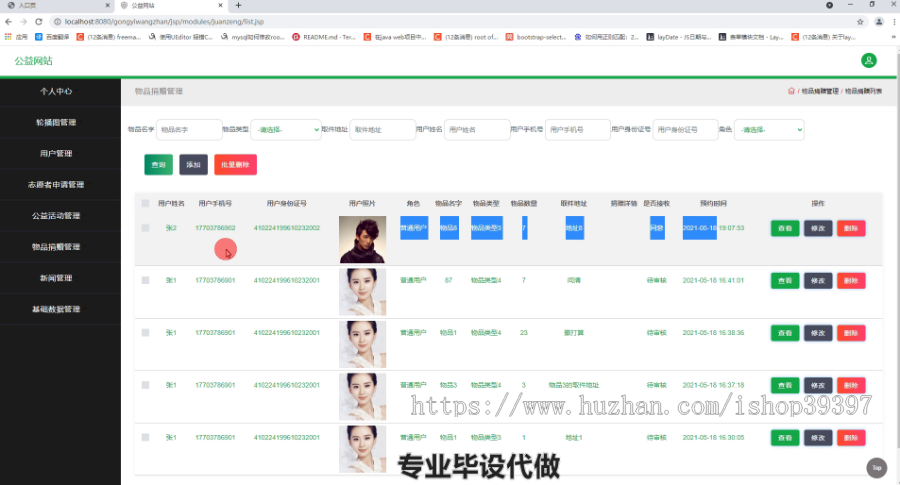
Task: Click 查看 button in 张2 row
Action: pos(785,228)
